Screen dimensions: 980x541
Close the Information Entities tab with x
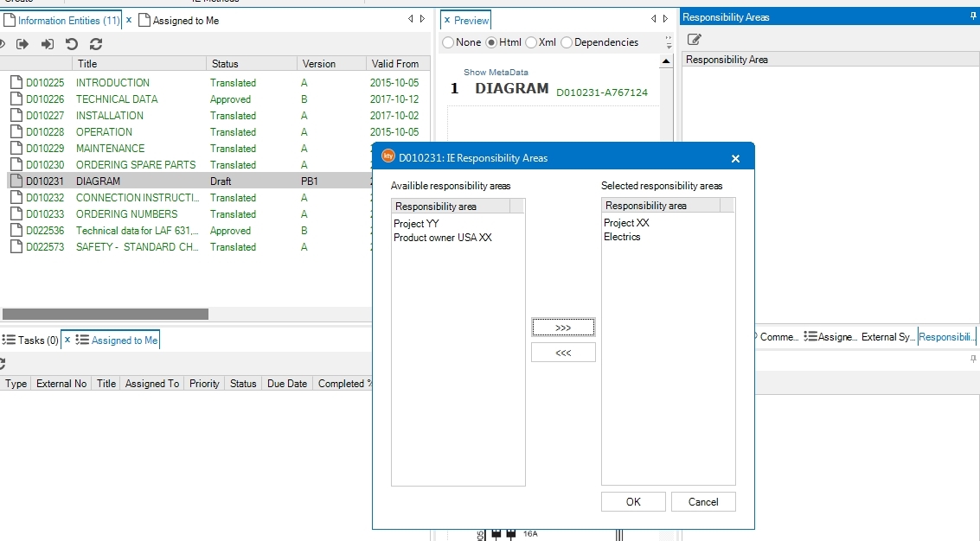point(129,19)
